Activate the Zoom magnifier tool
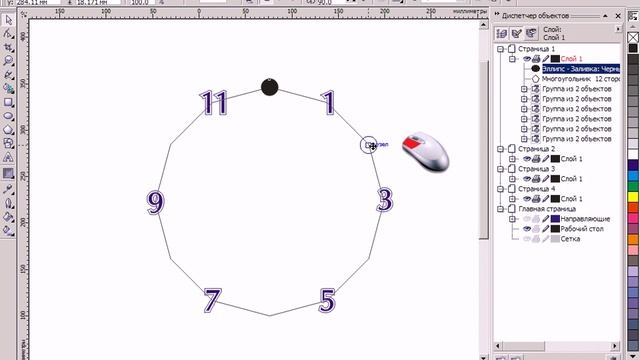Viewport: 640px width, 360px height. tap(8, 61)
